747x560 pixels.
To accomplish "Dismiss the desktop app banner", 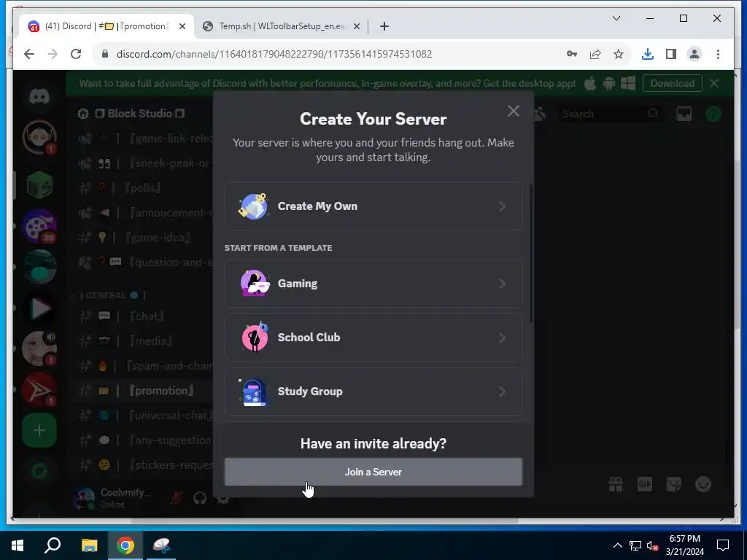I will click(714, 83).
